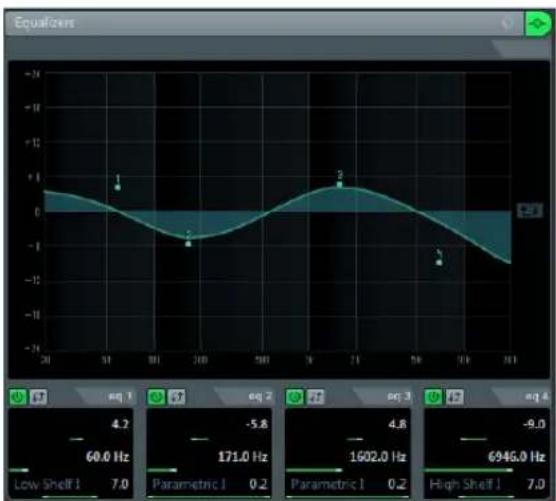
Task: Click the eq 4 gain slider bar
Action: (x=474, y=439)
